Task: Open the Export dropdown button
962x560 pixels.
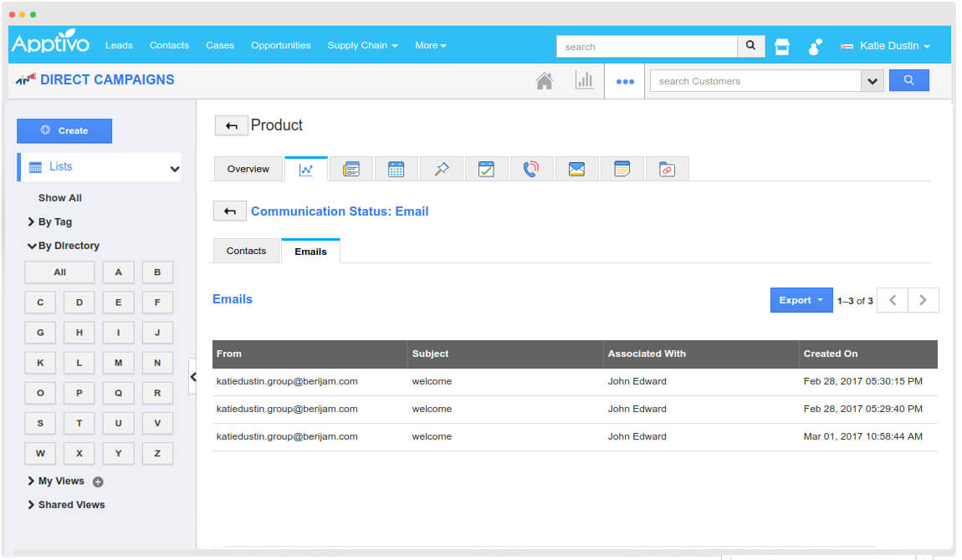Action: (x=801, y=300)
